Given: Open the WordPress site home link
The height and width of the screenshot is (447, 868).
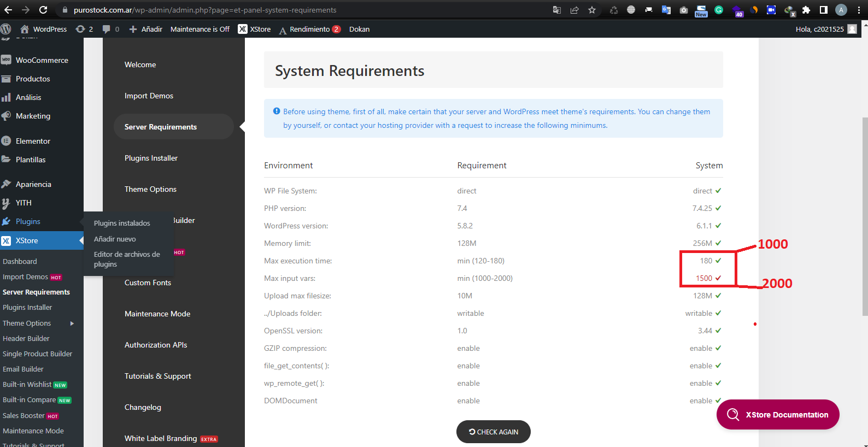Looking at the screenshot, I should pyautogui.click(x=43, y=29).
